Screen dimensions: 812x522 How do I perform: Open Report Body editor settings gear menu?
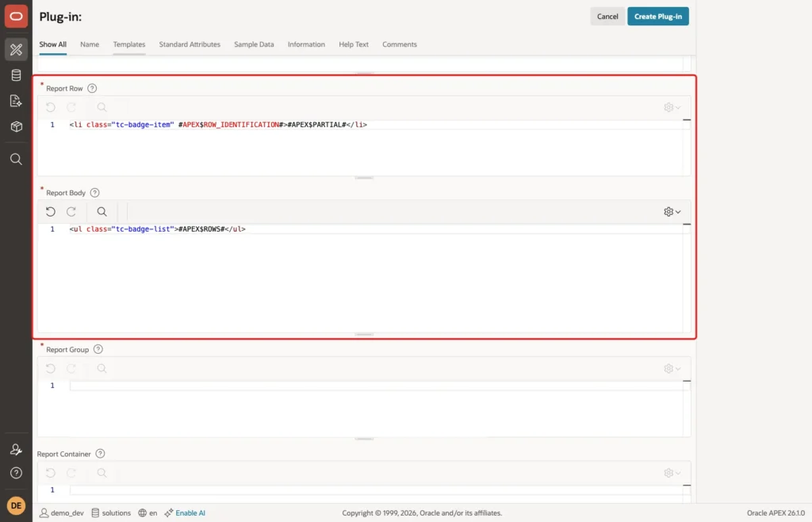click(x=672, y=212)
